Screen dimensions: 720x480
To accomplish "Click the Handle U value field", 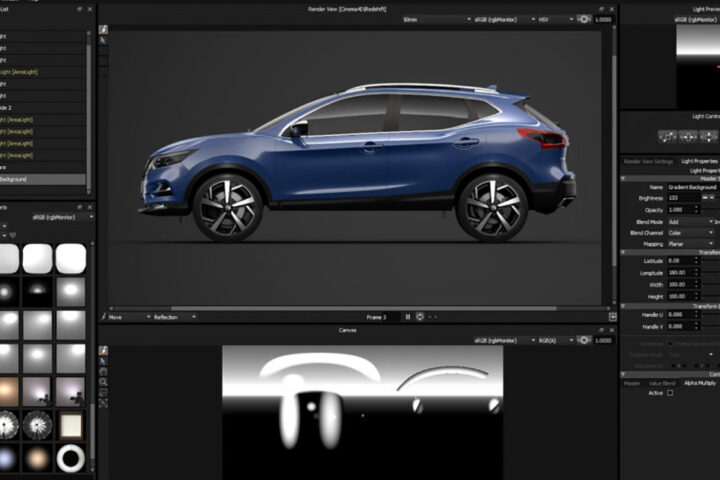I will click(680, 315).
